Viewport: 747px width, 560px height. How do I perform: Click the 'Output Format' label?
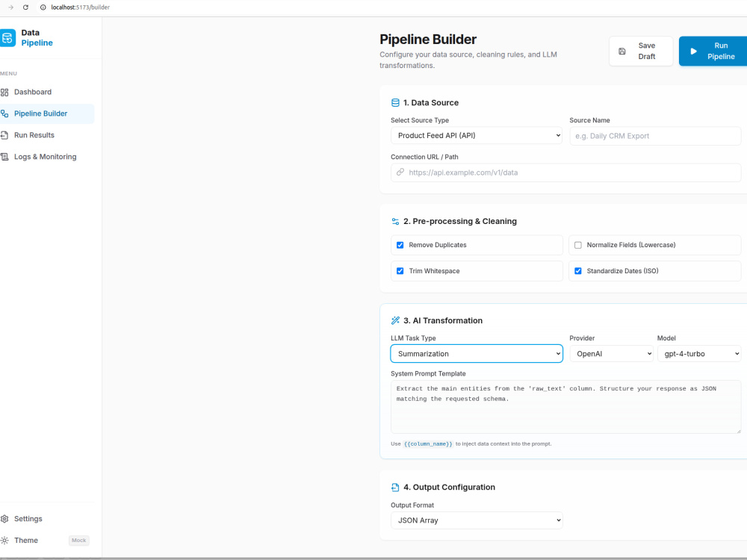coord(412,505)
